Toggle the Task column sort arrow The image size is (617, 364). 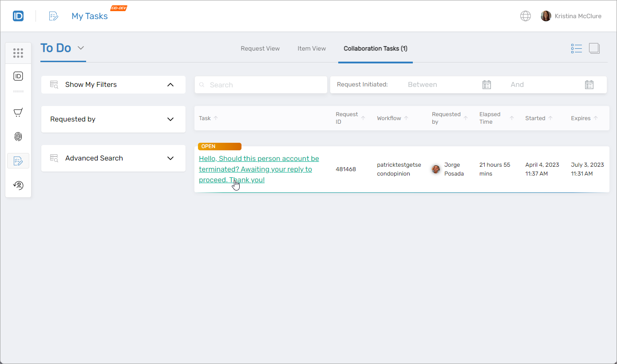pos(216,117)
